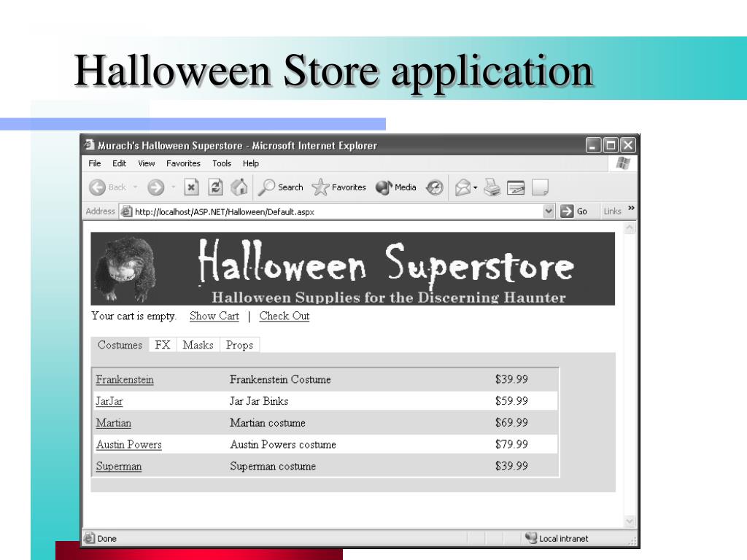This screenshot has height=560, width=747.
Task: Switch to the FX category tab
Action: (x=163, y=345)
